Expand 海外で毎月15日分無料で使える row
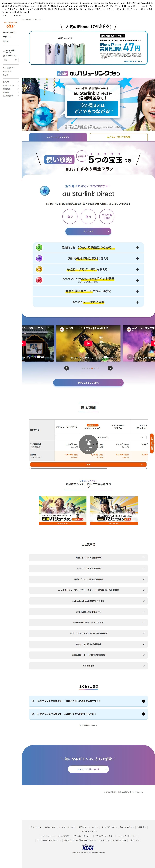 88,258
